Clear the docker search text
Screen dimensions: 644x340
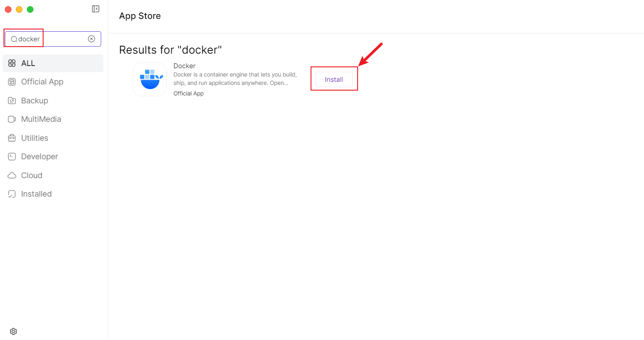[91, 39]
